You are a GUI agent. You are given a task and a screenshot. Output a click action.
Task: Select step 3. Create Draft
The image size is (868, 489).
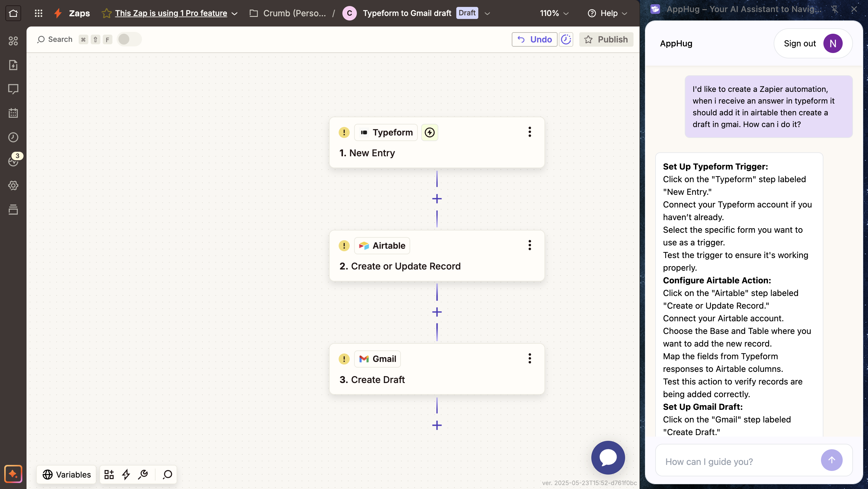(437, 369)
